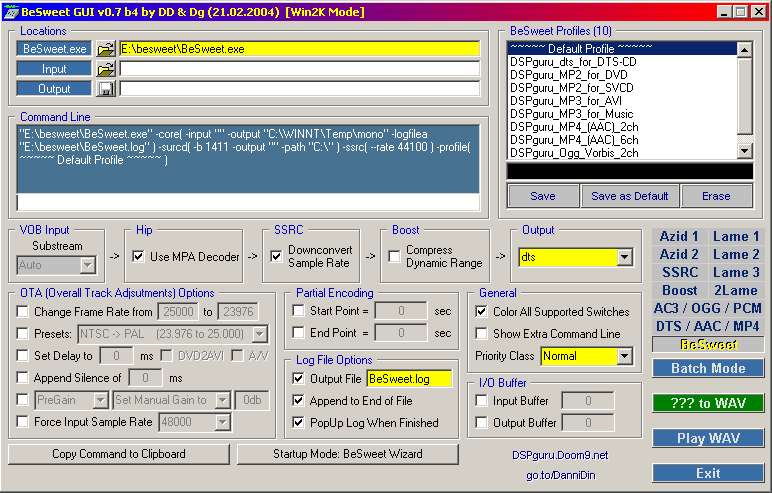This screenshot has height=493, width=772.
Task: Click the profiles list scroll down arrow
Action: [x=744, y=151]
